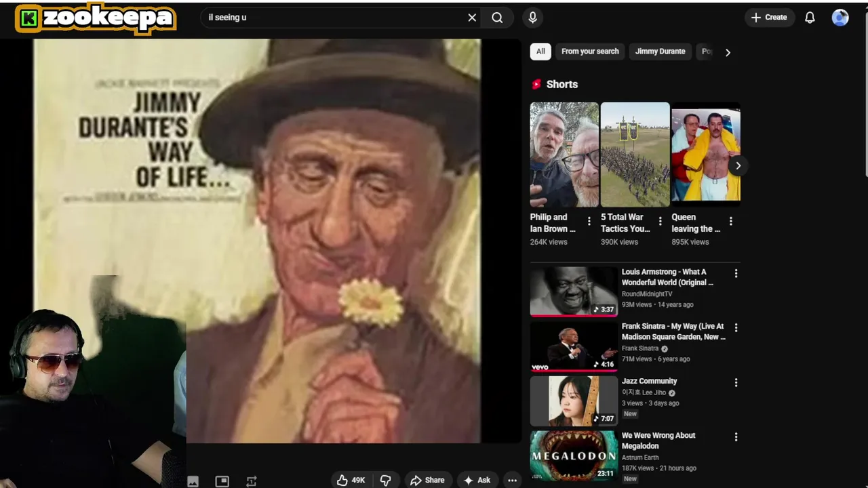Screen dimensions: 868x488
Task: Open Philip and Ian Brown short
Action: pos(564,155)
